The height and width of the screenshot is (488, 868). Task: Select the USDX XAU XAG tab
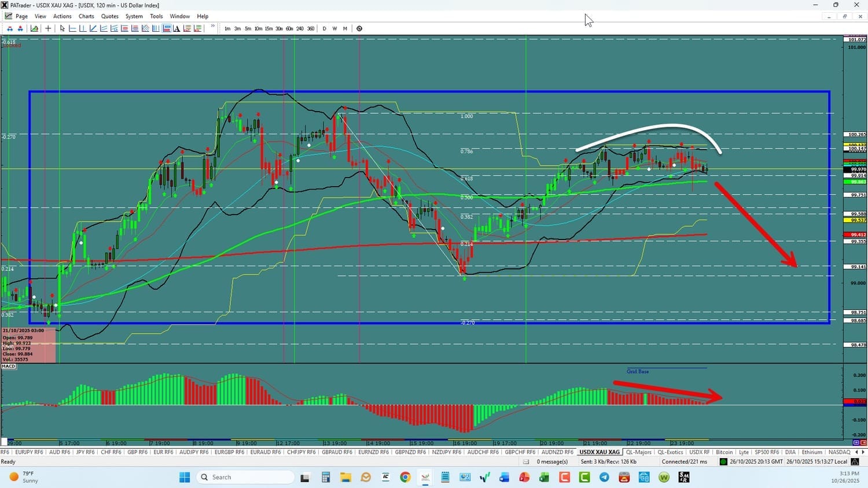click(599, 452)
